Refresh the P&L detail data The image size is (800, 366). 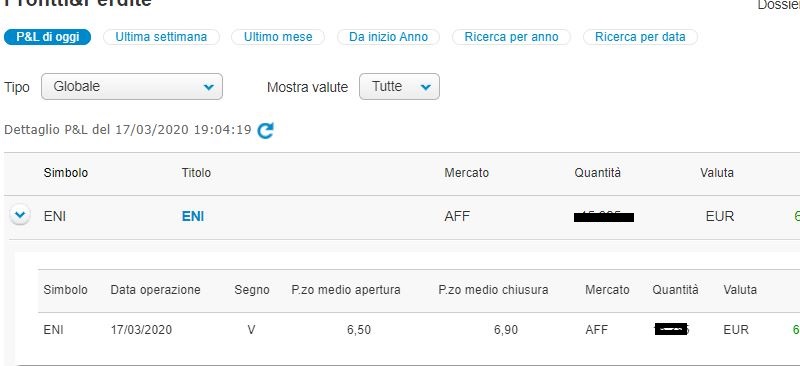tap(265, 131)
